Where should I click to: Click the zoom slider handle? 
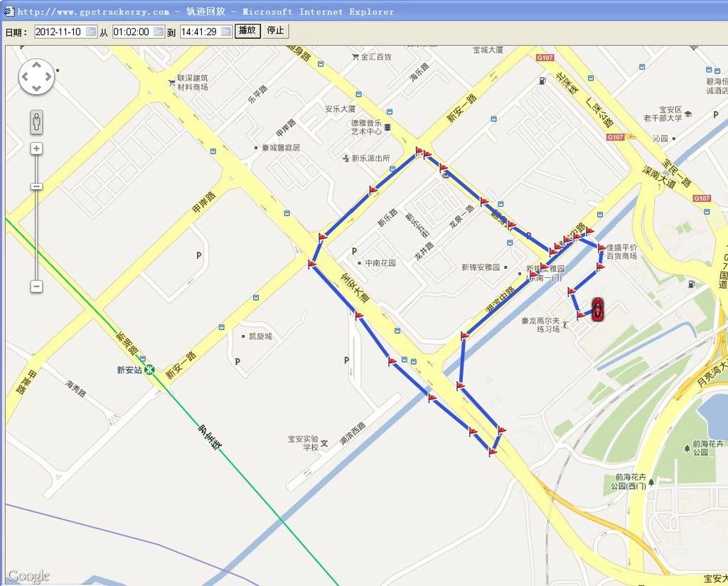pyautogui.click(x=37, y=186)
